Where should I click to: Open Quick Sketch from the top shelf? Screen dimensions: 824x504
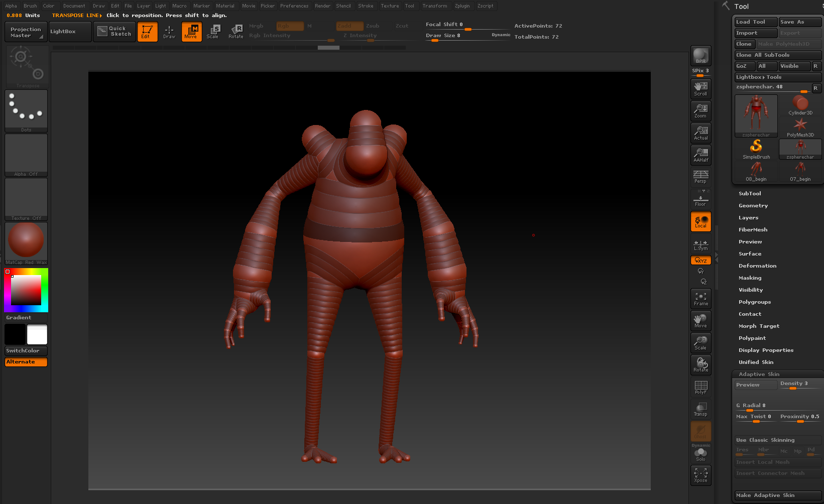pos(114,32)
